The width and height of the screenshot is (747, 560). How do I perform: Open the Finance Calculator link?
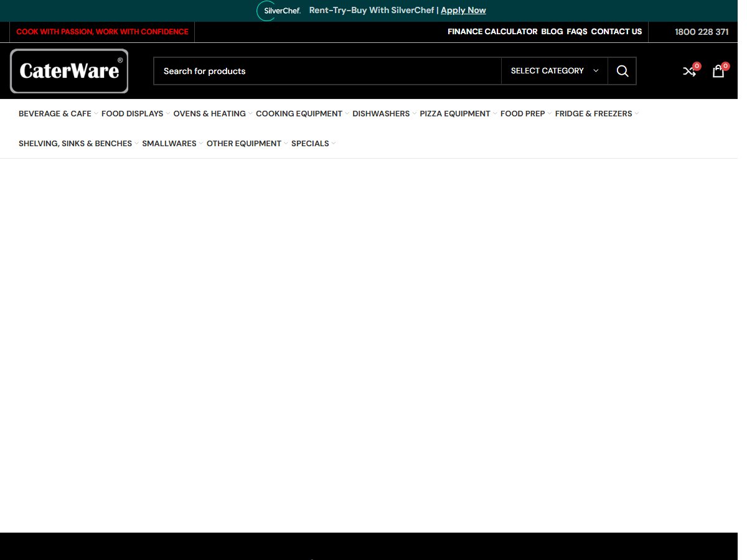pyautogui.click(x=492, y=32)
